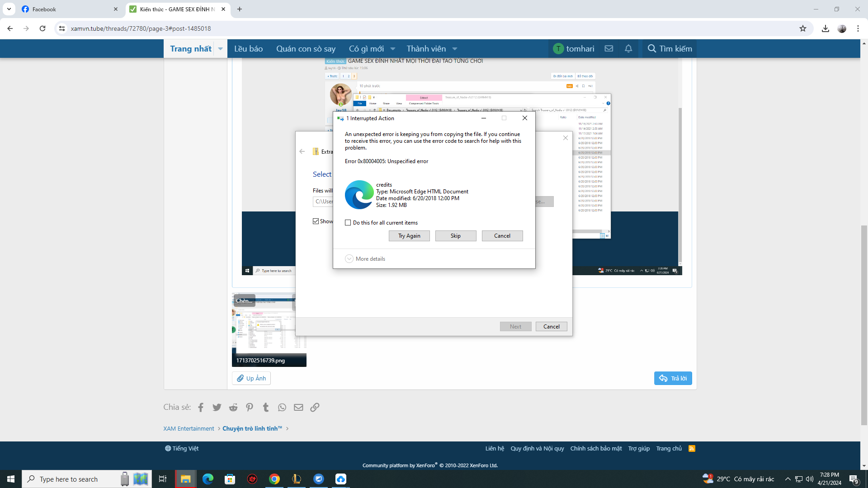Image resolution: width=868 pixels, height=488 pixels.
Task: Open the Lều báo menu item
Action: coord(248,49)
